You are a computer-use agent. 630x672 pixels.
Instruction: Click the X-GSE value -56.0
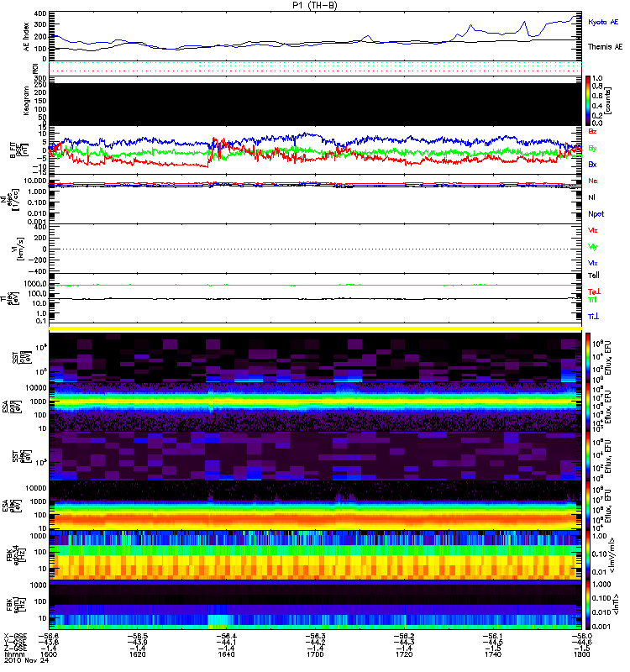581,637
